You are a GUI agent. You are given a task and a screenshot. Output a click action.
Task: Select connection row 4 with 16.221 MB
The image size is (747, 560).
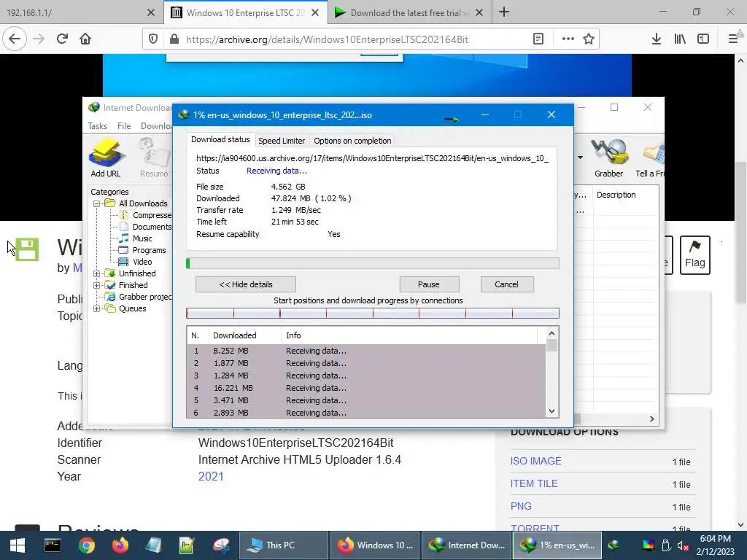pyautogui.click(x=366, y=388)
